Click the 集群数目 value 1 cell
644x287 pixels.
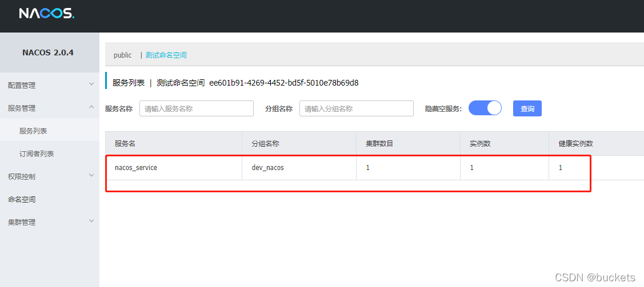[408, 168]
